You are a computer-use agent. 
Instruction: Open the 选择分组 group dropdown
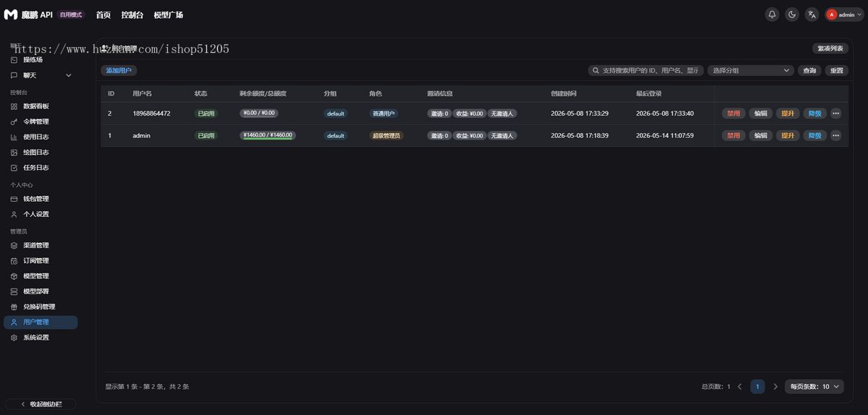[751, 70]
